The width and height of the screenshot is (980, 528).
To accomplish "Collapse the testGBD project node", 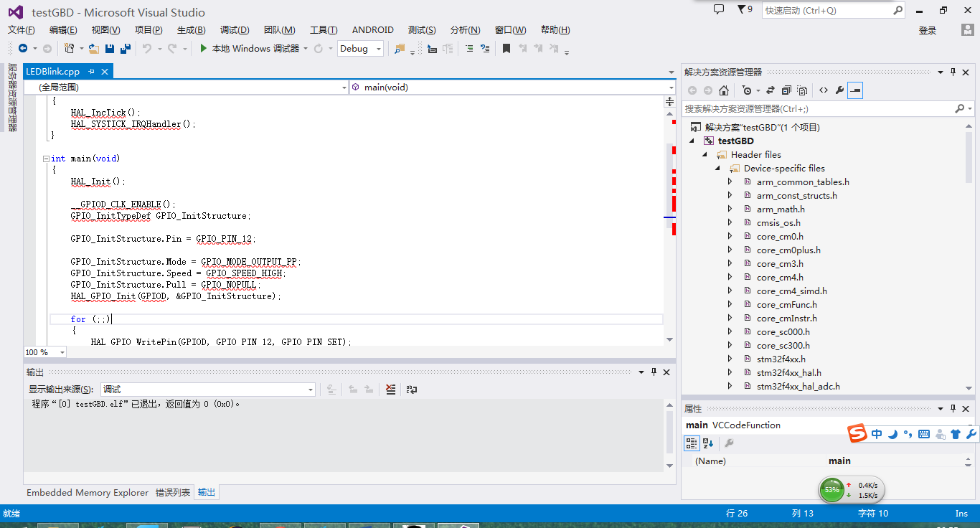I will click(x=692, y=141).
